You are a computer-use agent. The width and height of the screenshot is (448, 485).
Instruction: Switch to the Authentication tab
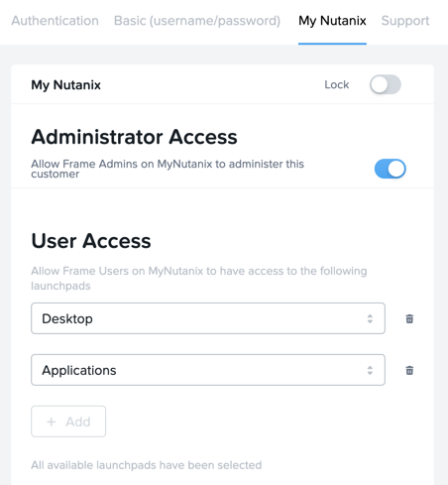[55, 21]
